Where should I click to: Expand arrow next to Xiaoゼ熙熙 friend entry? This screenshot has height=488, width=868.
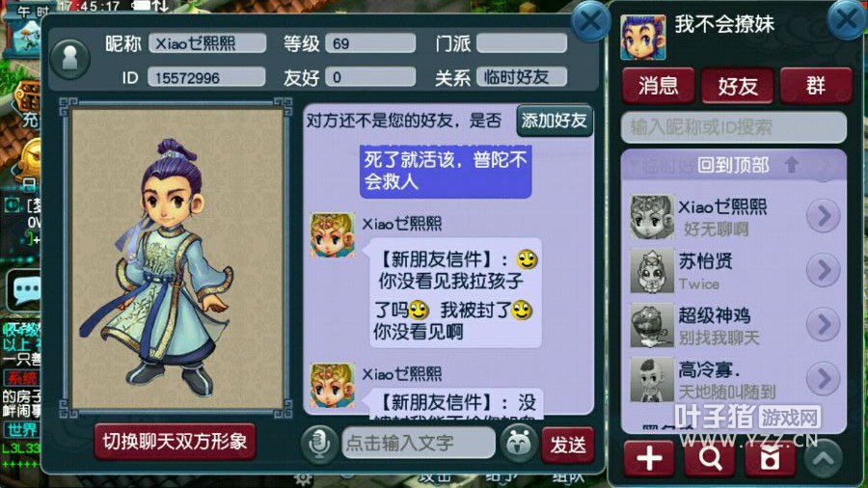tap(824, 216)
